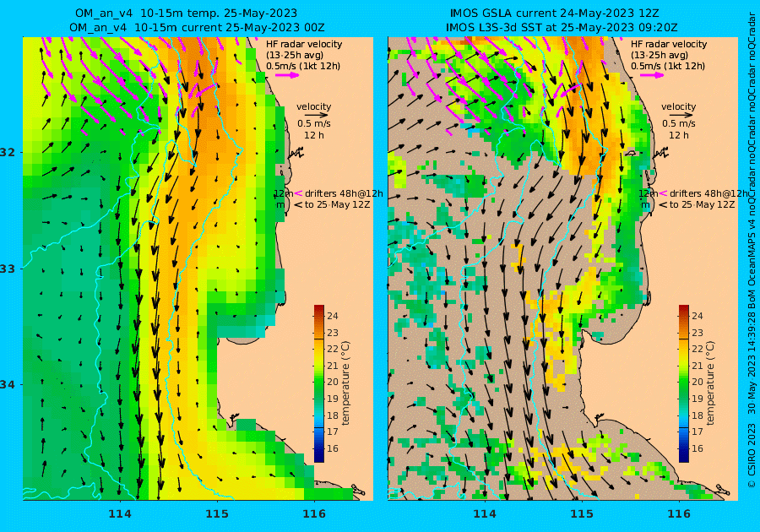
Task: Click 'to 25 May 12Z' text in right map
Action: coord(703,204)
